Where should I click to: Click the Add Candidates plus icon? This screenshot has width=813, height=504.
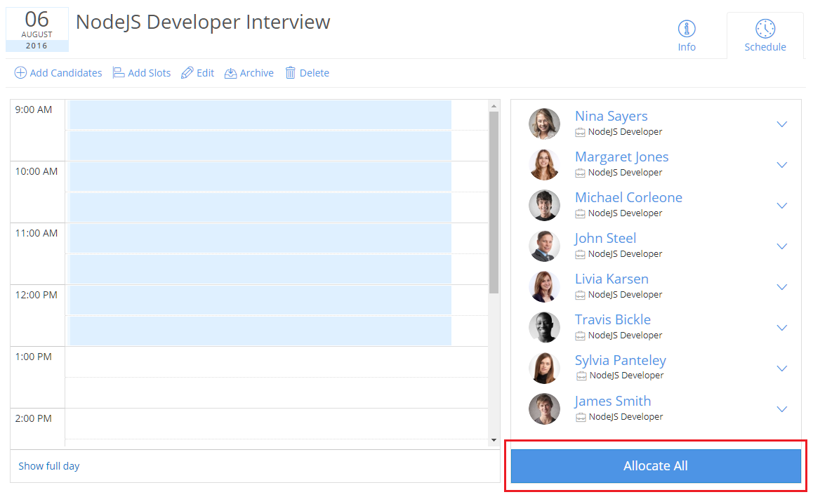pyautogui.click(x=20, y=72)
